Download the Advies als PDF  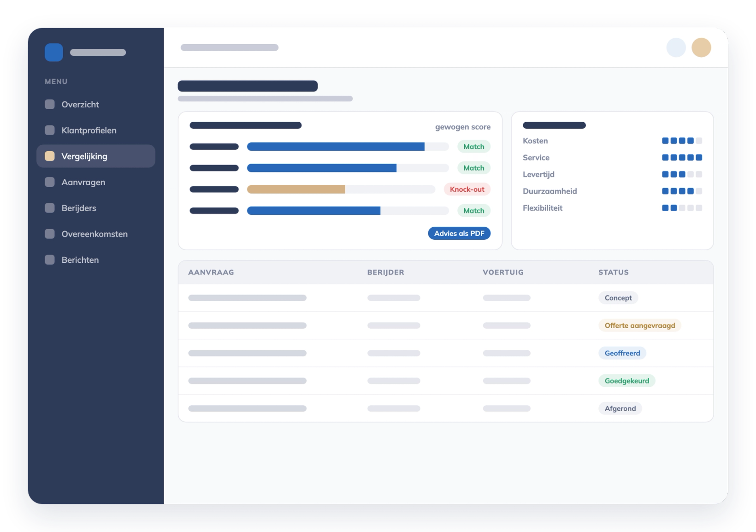(459, 233)
